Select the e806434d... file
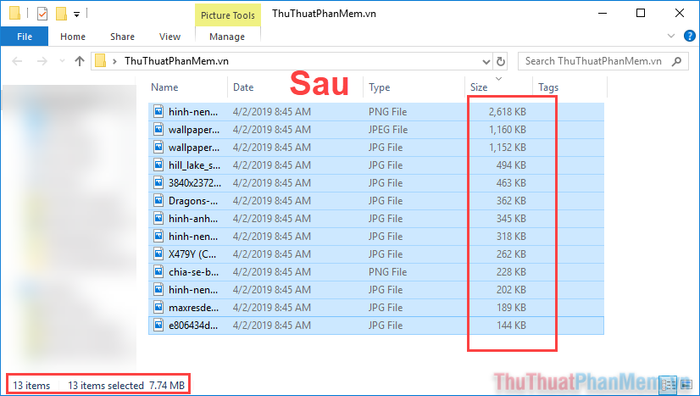Viewport: 700px width, 396px height. tap(376, 325)
